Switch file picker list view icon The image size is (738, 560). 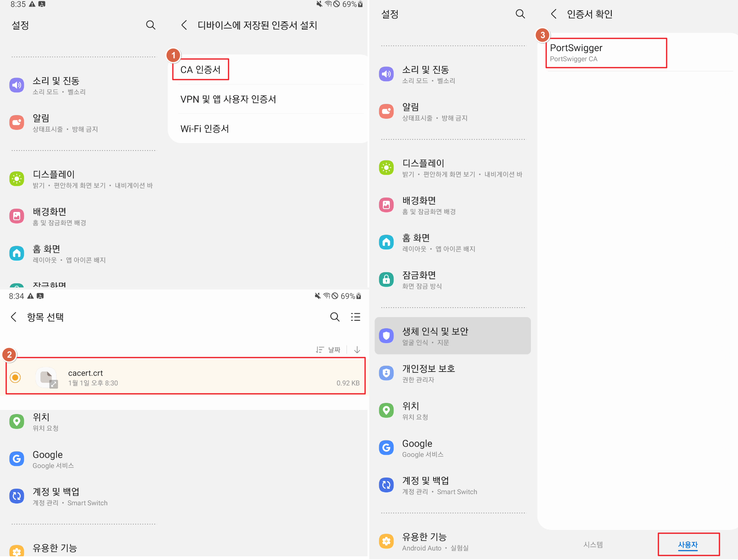(355, 317)
